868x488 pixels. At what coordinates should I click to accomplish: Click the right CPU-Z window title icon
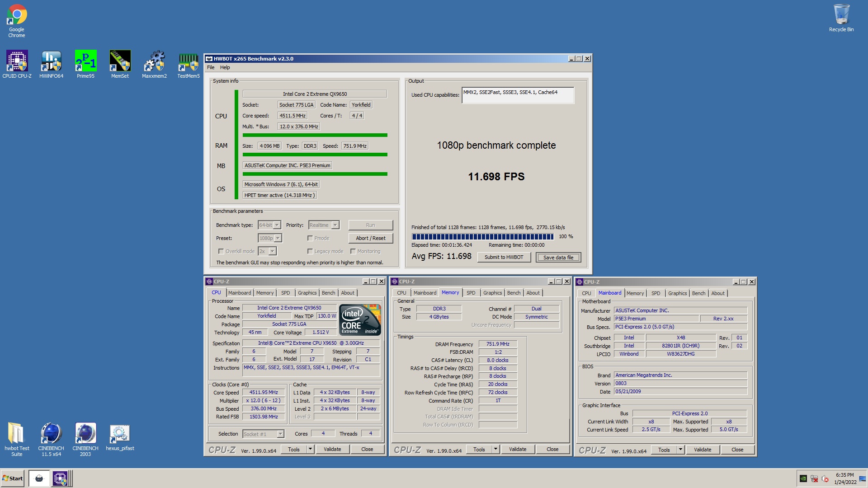[580, 282]
